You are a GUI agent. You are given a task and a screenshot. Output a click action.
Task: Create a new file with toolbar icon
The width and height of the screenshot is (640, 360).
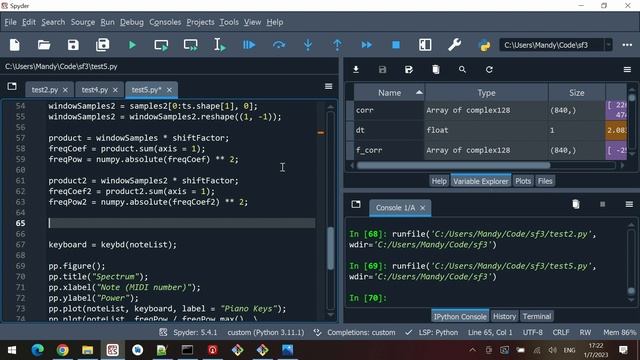[15, 45]
